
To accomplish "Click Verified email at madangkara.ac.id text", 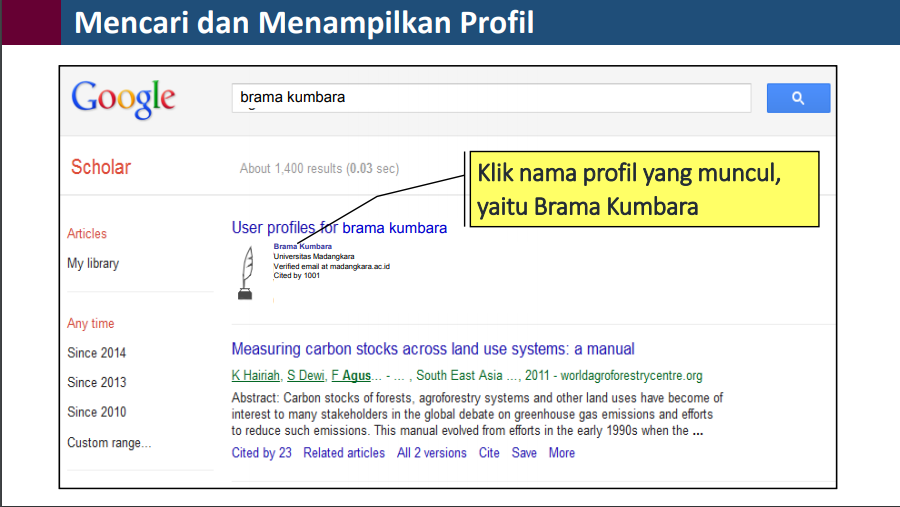I will pos(331,266).
